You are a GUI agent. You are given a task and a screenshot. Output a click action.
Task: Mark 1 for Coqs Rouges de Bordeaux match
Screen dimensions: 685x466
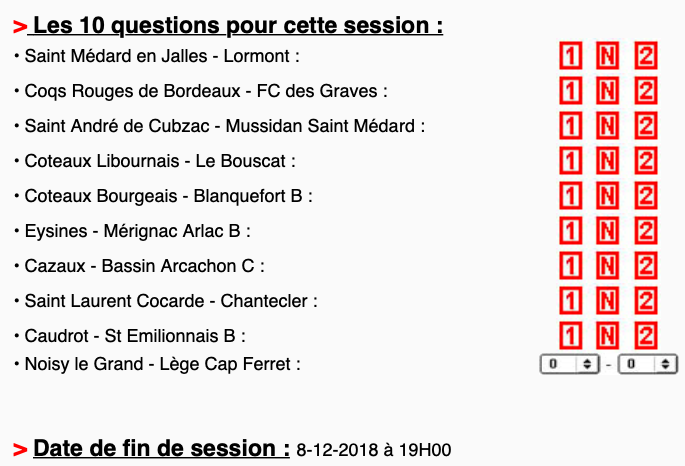point(569,91)
